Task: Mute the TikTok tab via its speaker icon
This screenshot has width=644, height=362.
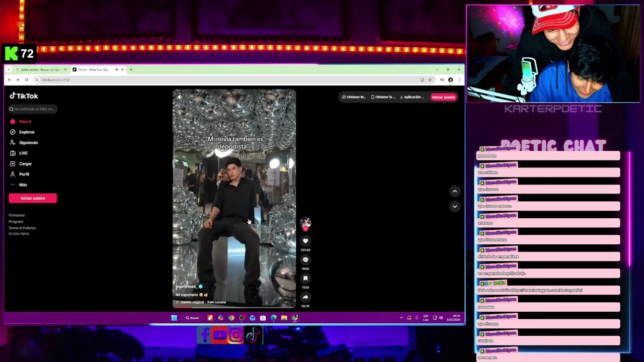Action: point(117,69)
